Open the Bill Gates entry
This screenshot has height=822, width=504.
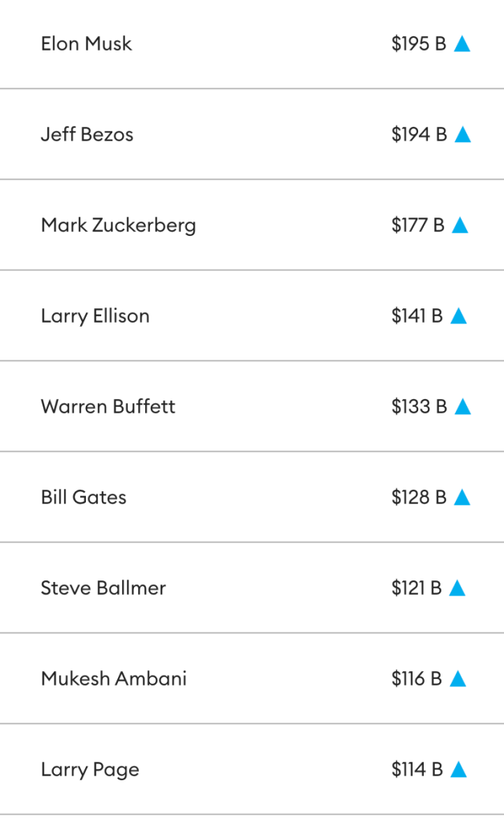coord(83,498)
